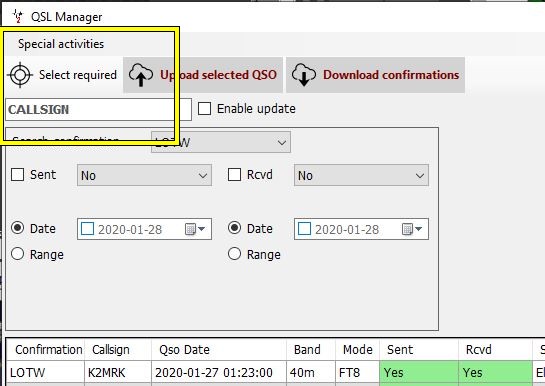Select the Date radio under Sent
Screen dimensions: 545x386
17,228
